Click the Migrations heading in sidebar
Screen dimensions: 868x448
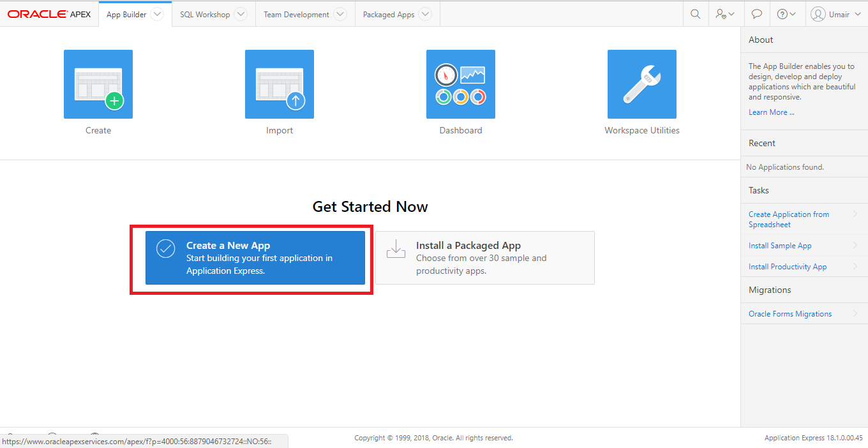coord(770,290)
